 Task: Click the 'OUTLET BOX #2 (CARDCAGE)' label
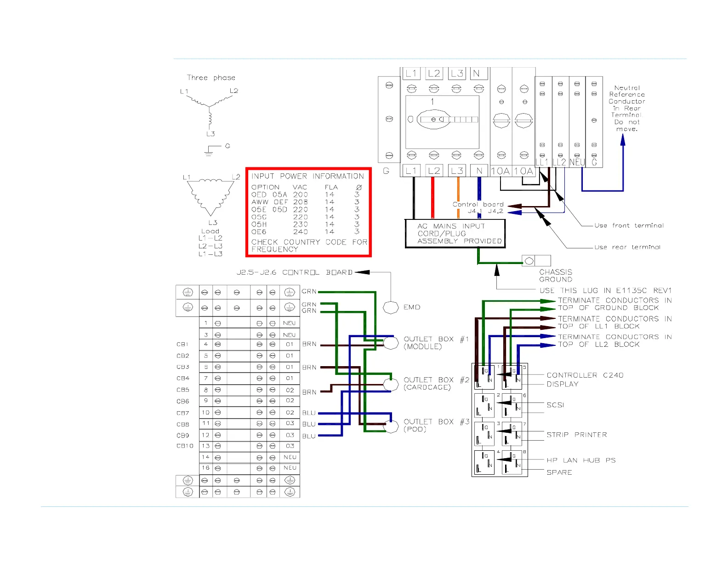pos(436,384)
